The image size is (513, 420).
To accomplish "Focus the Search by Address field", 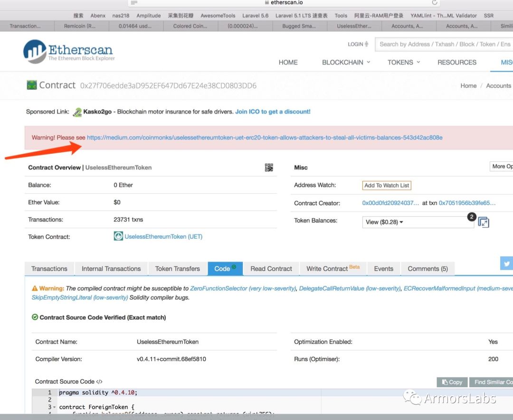I will tap(444, 44).
